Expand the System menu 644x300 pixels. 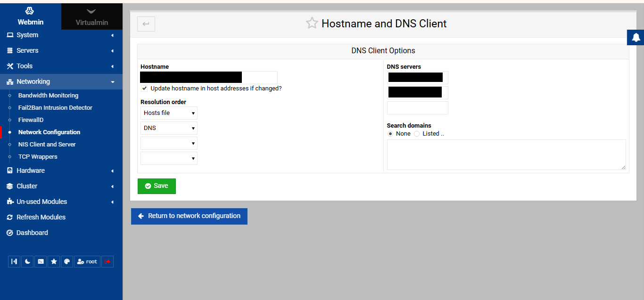61,35
